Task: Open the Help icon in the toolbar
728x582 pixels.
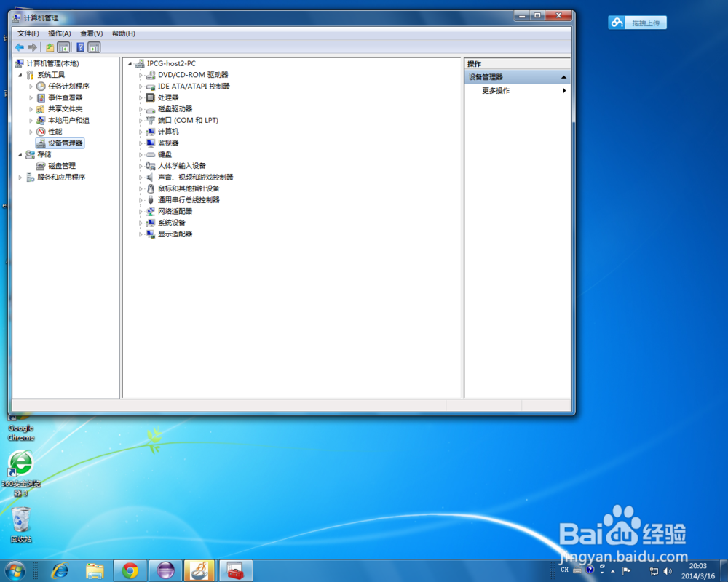Action: pyautogui.click(x=80, y=47)
